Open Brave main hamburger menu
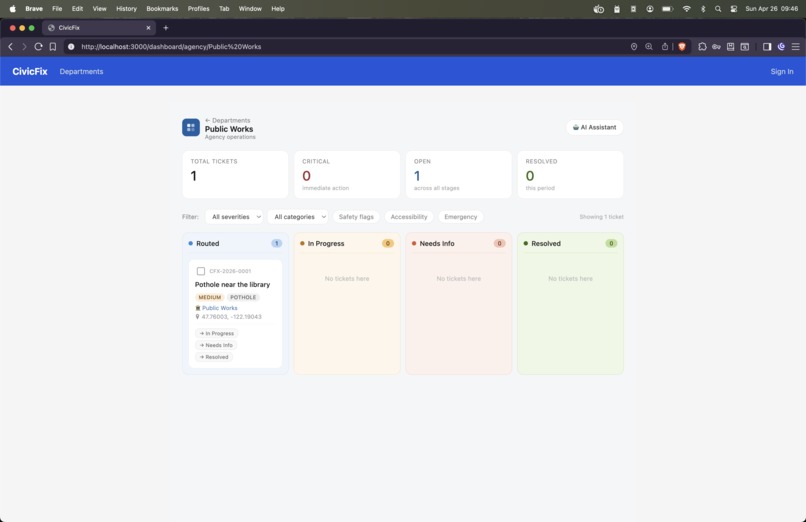Screen dimensions: 806x522 795,47
